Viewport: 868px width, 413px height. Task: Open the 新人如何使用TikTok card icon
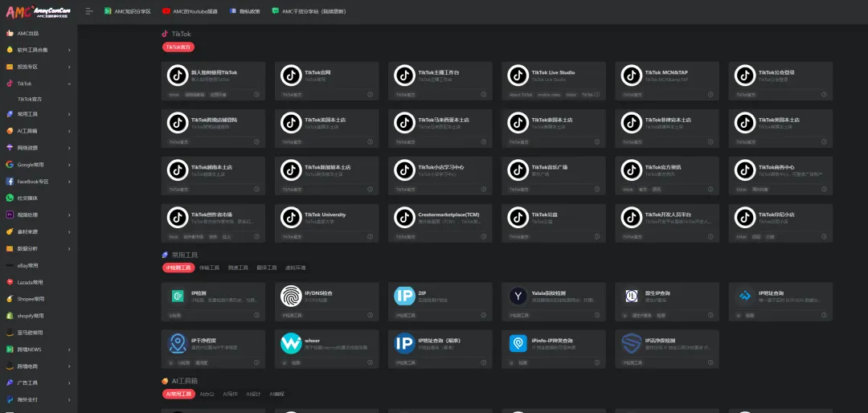(178, 76)
